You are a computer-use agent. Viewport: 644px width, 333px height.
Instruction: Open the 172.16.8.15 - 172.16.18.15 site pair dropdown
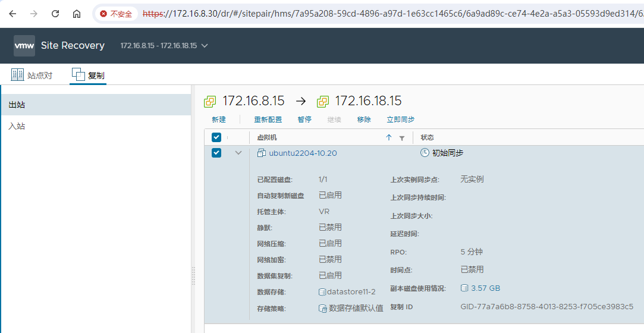[164, 46]
